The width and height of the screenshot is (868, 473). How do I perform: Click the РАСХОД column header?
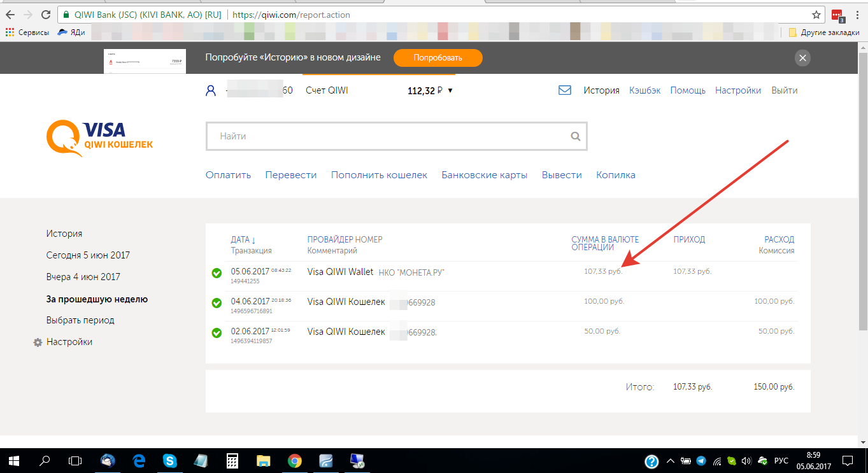tap(779, 240)
